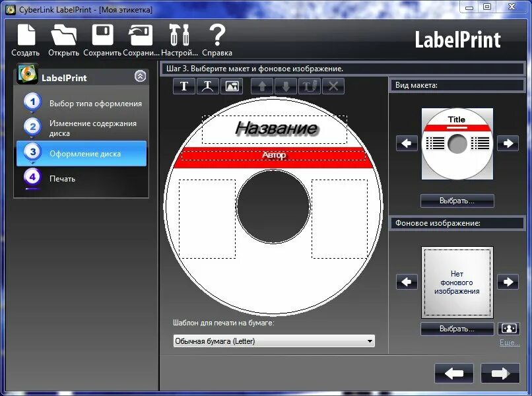Go back with the large left arrow
The image size is (532, 396).
coord(454,374)
